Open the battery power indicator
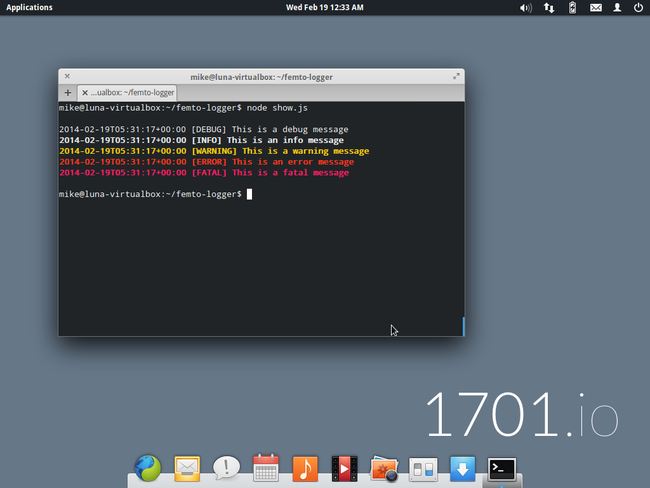The image size is (650, 488). click(x=572, y=7)
